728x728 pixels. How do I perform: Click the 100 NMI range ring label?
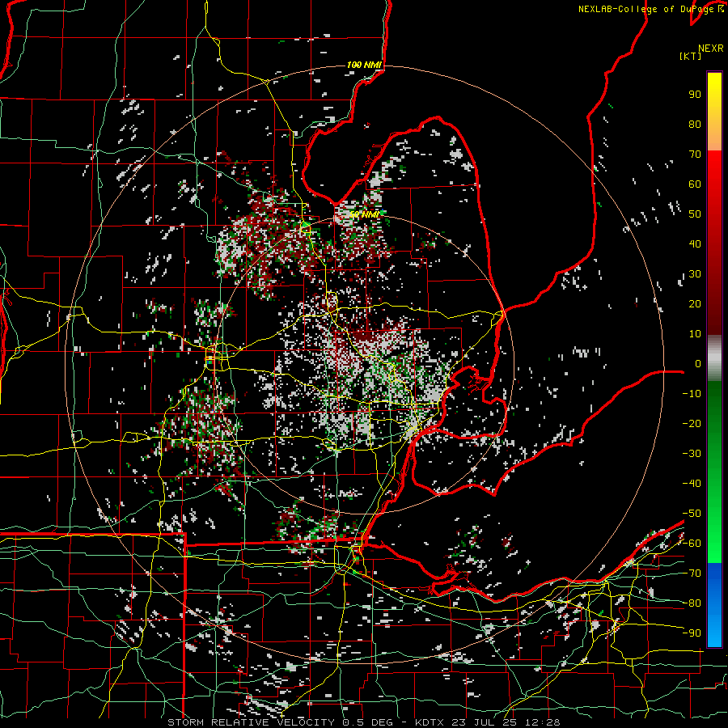pyautogui.click(x=364, y=65)
